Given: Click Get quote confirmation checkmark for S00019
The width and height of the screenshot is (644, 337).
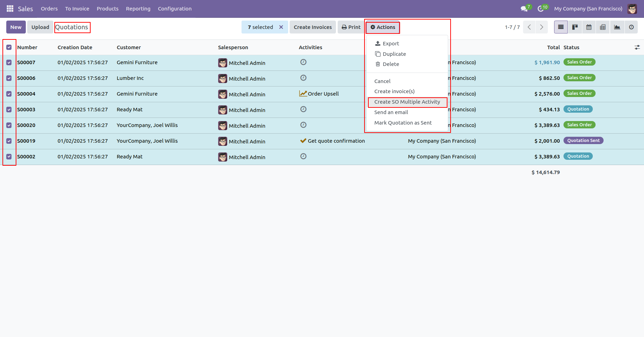Looking at the screenshot, I should pos(303,141).
